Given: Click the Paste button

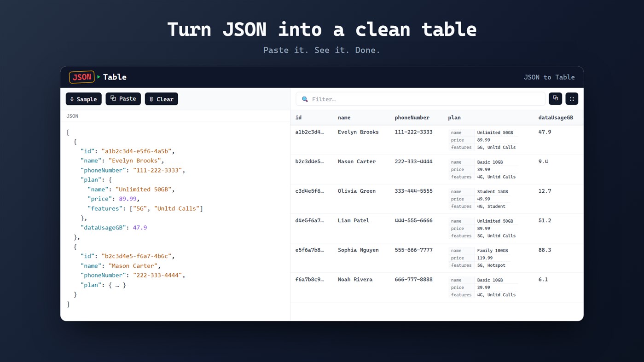Looking at the screenshot, I should coord(123,99).
